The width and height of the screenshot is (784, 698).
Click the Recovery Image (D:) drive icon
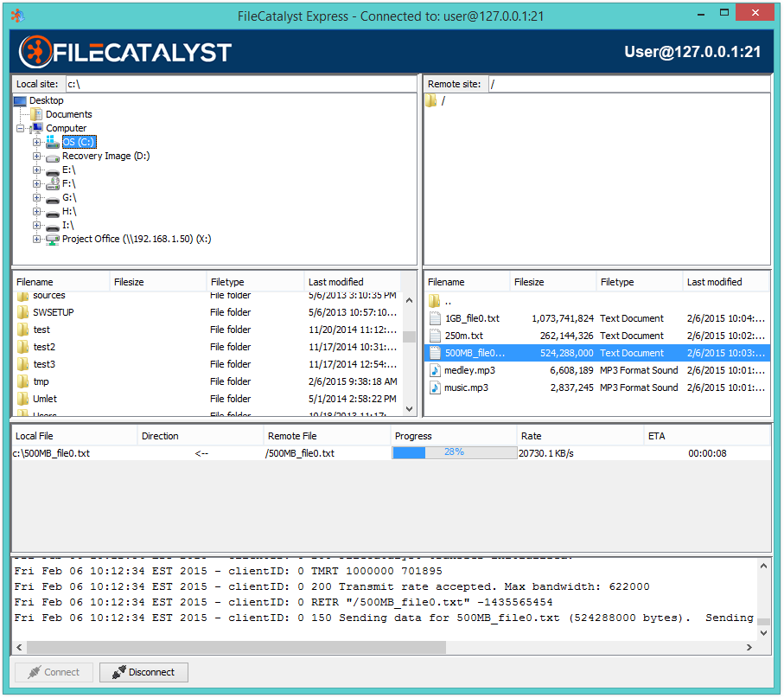click(53, 157)
